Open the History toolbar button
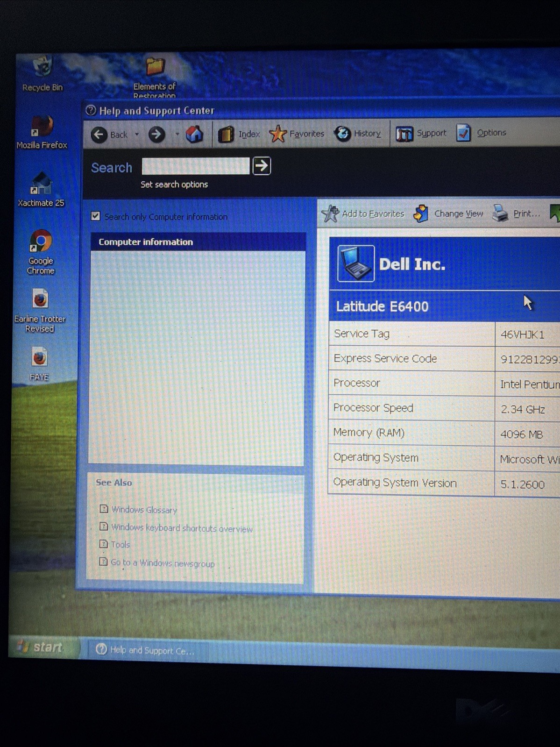The height and width of the screenshot is (747, 560). pos(358,134)
